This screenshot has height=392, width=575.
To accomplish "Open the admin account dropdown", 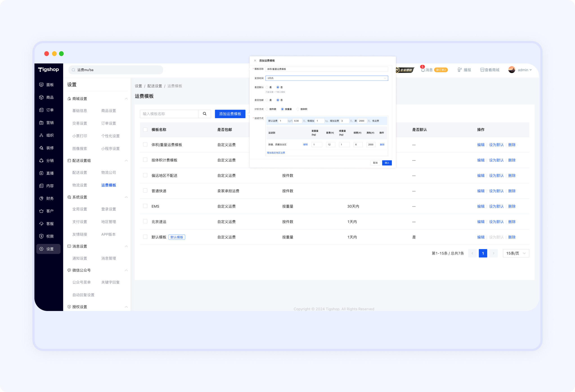I will (x=520, y=70).
